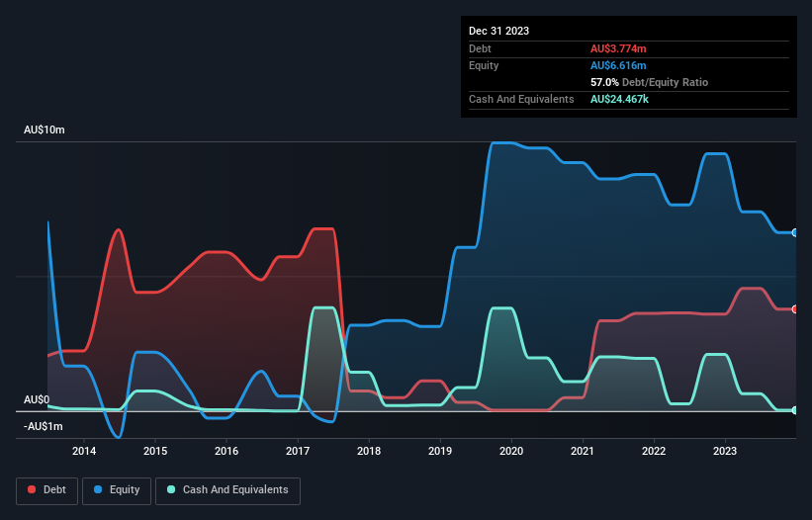
Task: Click the AU$10m y-axis label
Action: click(45, 130)
